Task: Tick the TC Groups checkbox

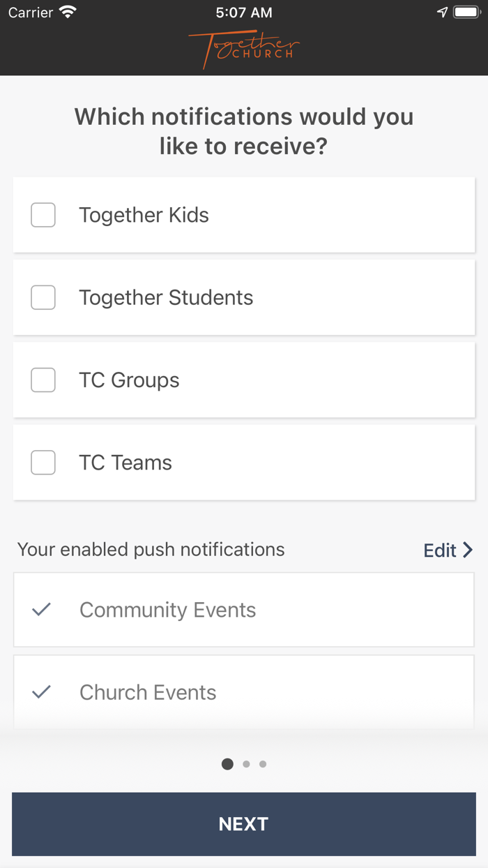Action: [x=43, y=380]
